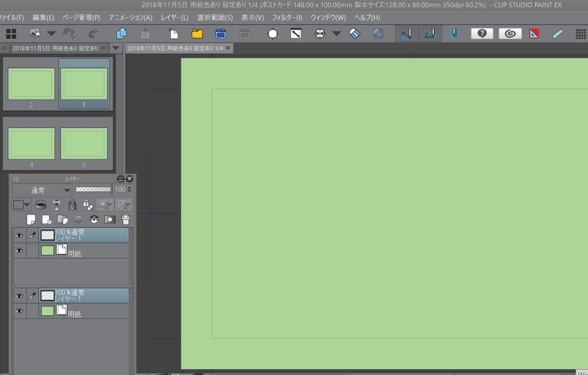This screenshot has height=375, width=588.
Task: Toggle the lighthouse reference layer setting
Action: coord(57,205)
